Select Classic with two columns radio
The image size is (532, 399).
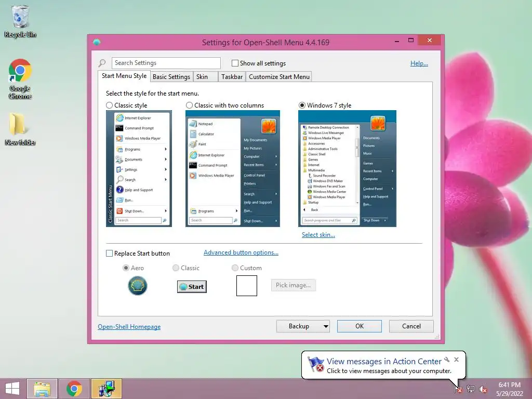click(189, 105)
